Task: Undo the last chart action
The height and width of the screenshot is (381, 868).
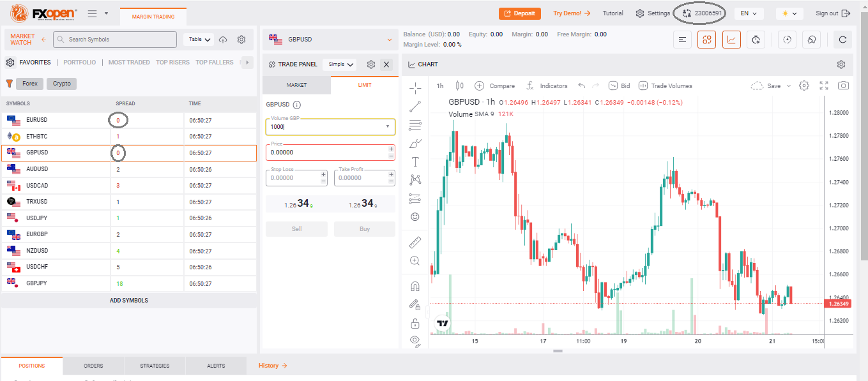Action: [x=581, y=86]
